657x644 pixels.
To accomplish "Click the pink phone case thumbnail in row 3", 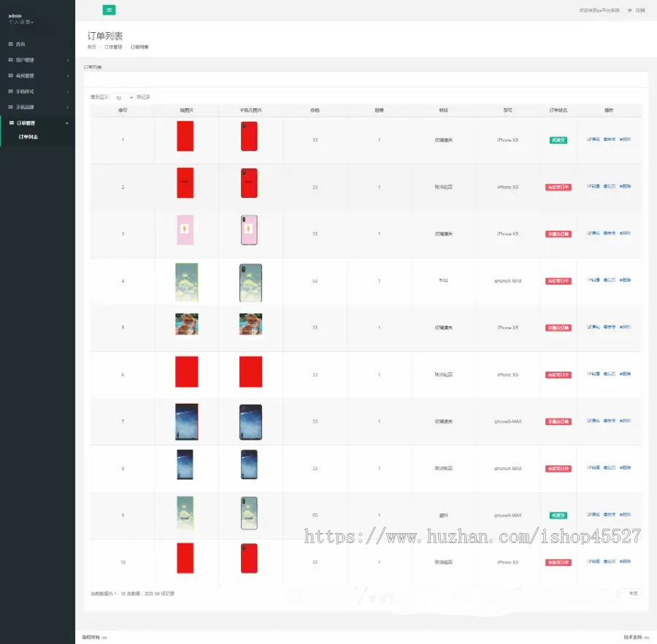I will tap(250, 230).
